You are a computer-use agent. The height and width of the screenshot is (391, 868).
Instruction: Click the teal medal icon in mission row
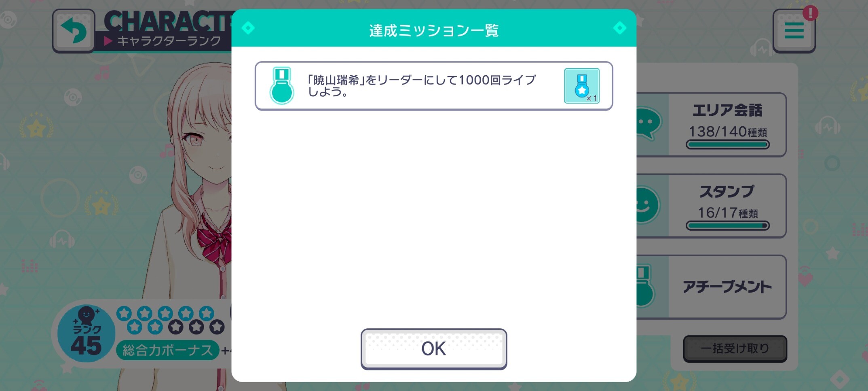(x=282, y=86)
